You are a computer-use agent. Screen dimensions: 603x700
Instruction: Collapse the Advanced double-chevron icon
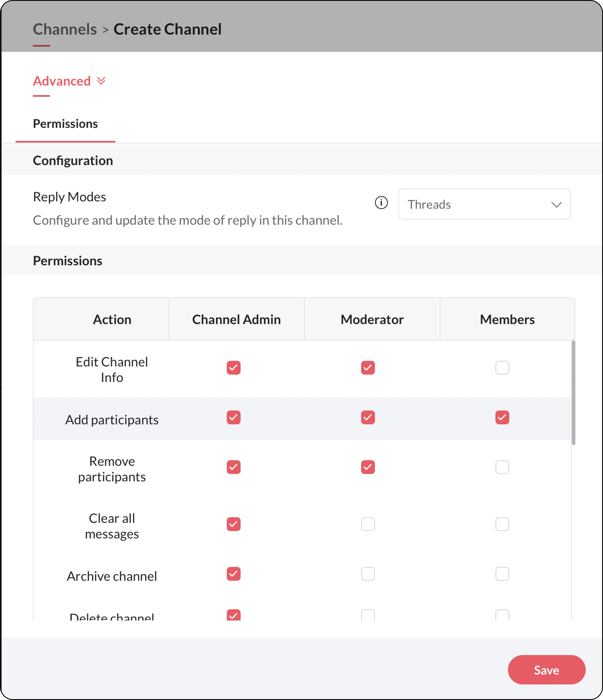[x=101, y=81]
